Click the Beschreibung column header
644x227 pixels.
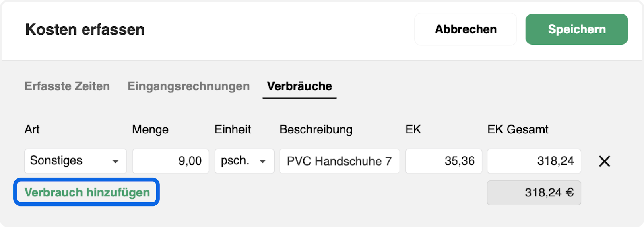[316, 129]
